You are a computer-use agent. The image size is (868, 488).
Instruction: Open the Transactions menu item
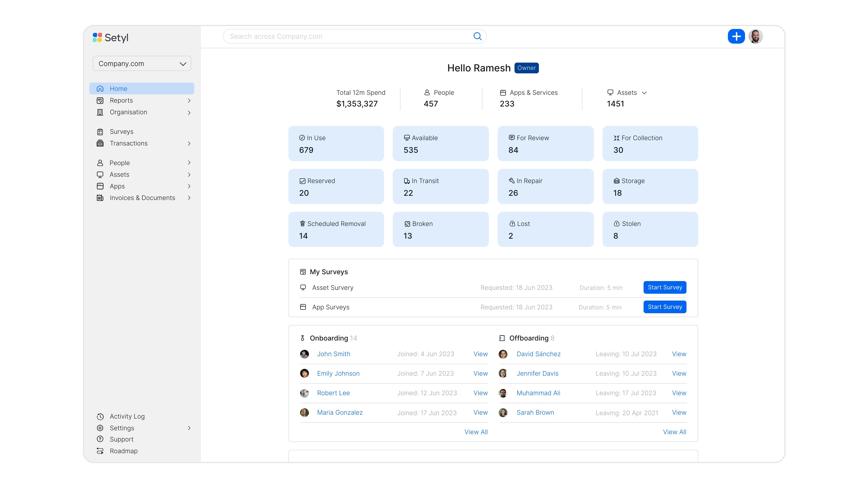click(128, 144)
